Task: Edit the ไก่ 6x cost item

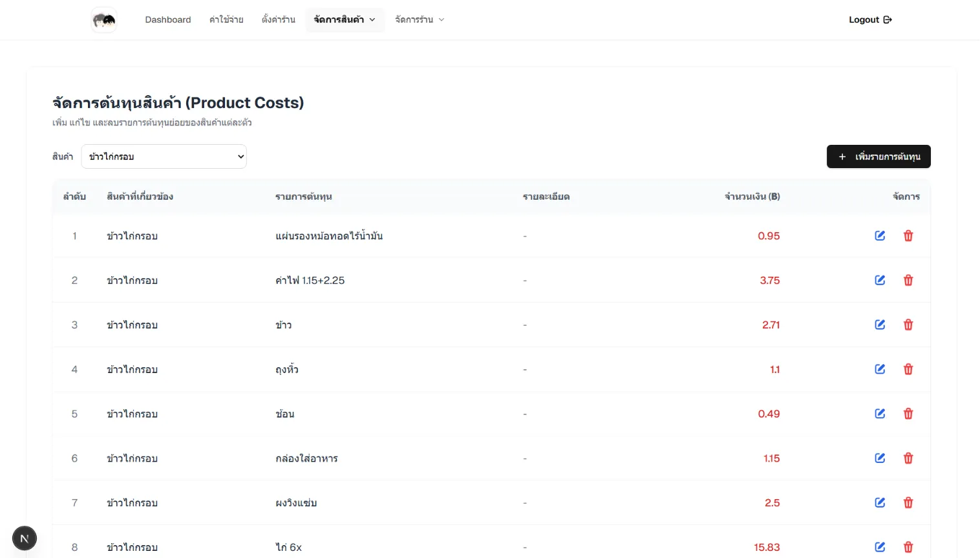Action: (x=880, y=547)
